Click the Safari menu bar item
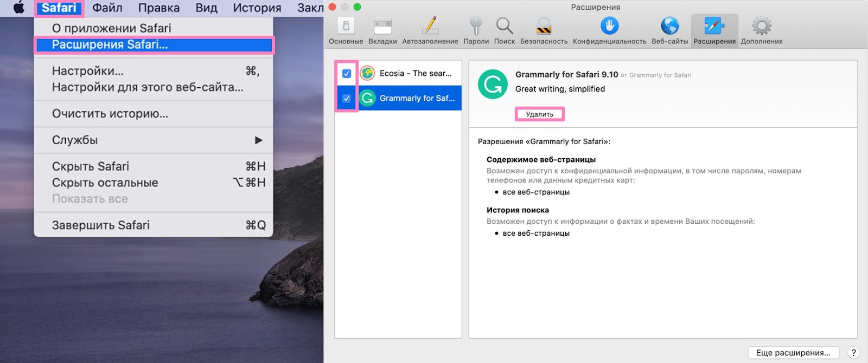The width and height of the screenshot is (868, 363). [59, 8]
